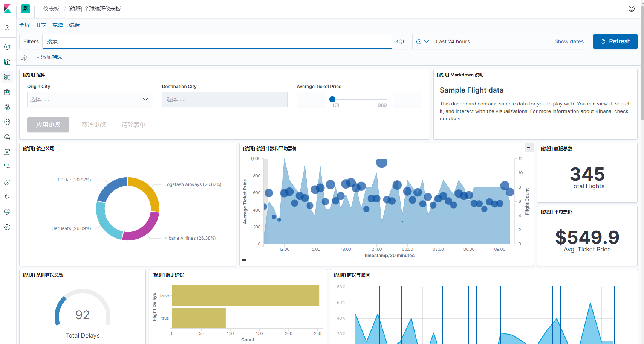
Task: Click the Maps icon in sidebar
Action: pyautogui.click(x=7, y=107)
